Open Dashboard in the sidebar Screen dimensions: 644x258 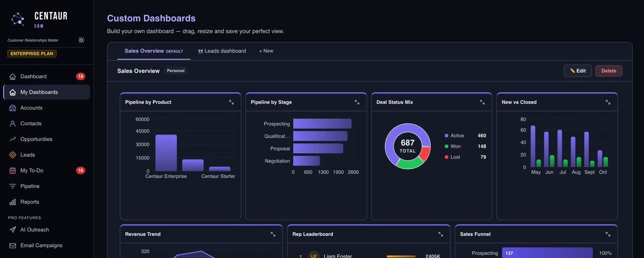click(x=47, y=77)
